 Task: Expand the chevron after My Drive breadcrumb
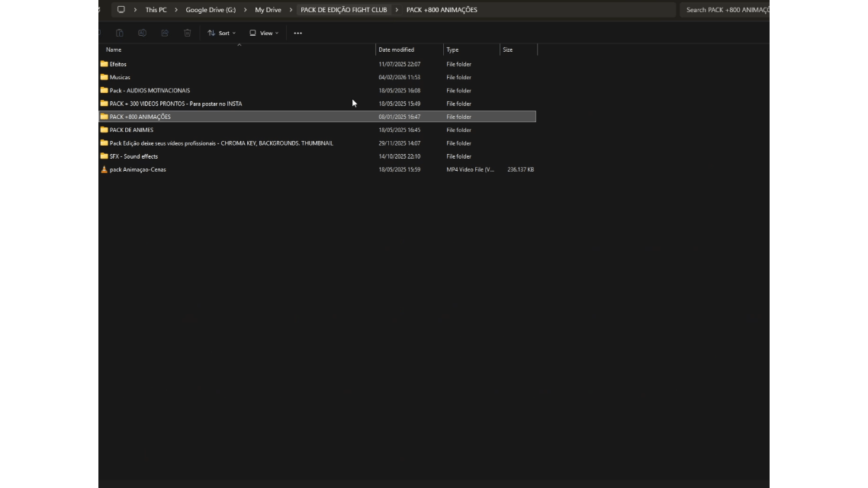291,10
